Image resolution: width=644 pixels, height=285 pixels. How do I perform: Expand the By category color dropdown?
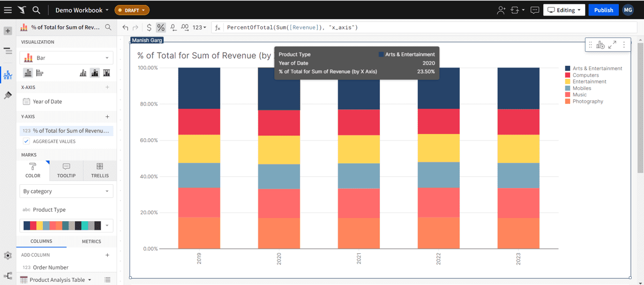point(66,191)
